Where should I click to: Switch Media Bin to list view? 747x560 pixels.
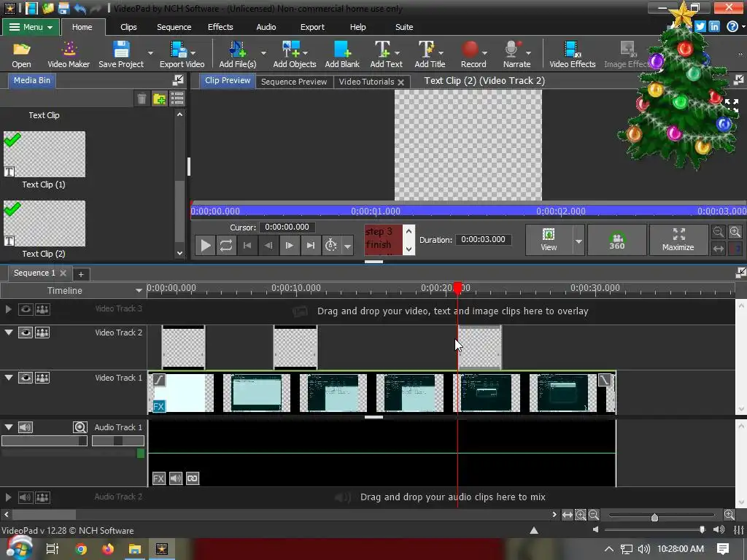click(x=177, y=98)
